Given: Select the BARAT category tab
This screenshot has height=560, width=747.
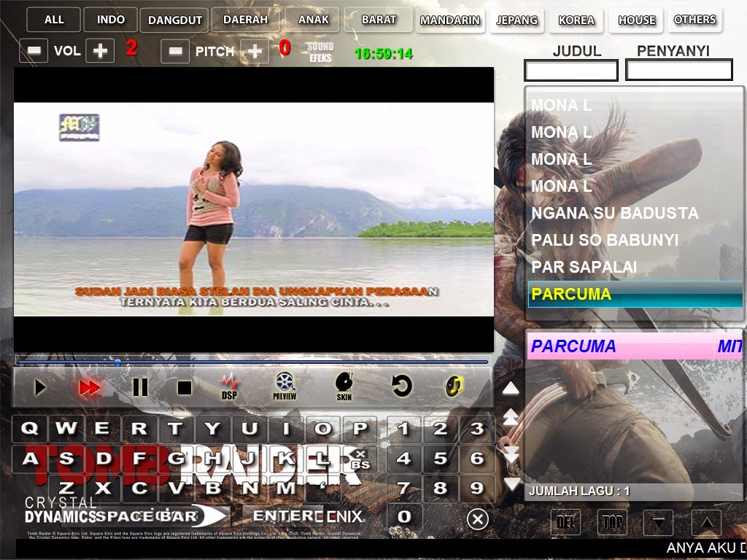Looking at the screenshot, I should click(x=379, y=20).
